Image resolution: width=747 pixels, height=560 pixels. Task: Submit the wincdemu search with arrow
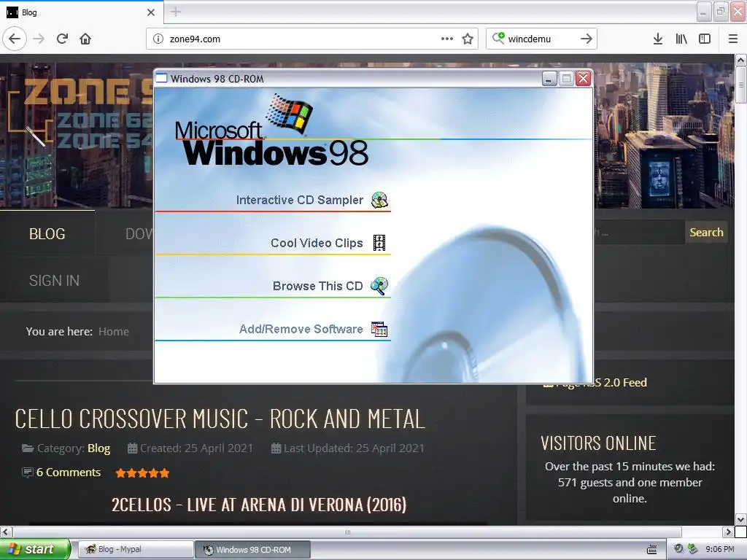(587, 39)
